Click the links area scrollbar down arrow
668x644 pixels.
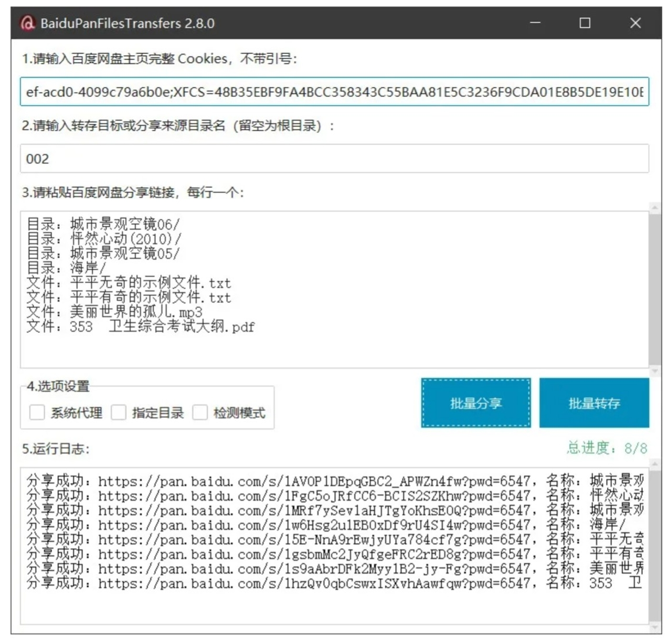point(655,371)
